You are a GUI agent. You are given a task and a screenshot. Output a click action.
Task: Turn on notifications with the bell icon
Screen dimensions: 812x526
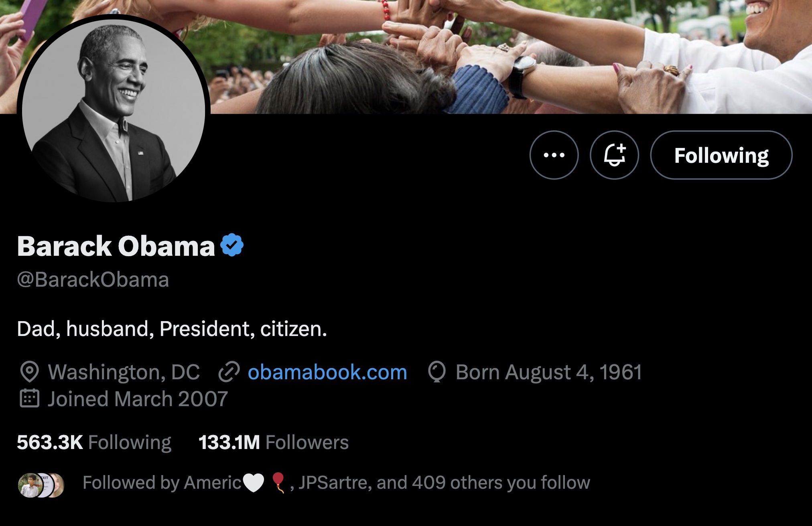[x=614, y=155]
